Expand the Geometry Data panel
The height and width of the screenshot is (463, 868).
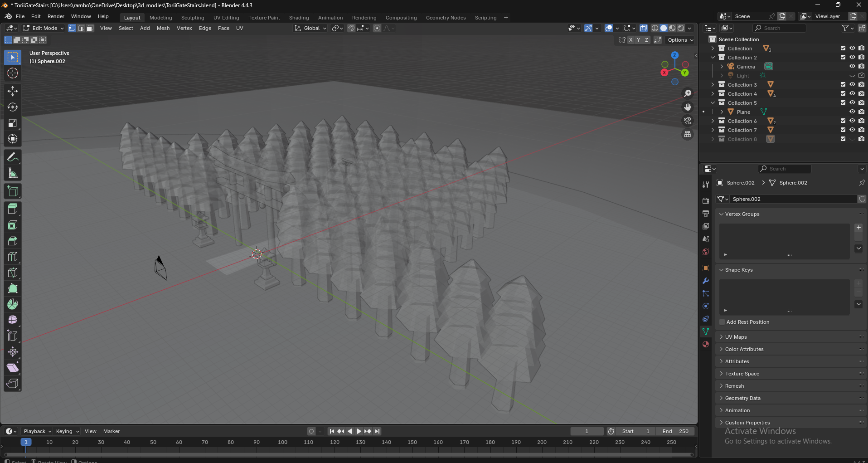coord(742,398)
